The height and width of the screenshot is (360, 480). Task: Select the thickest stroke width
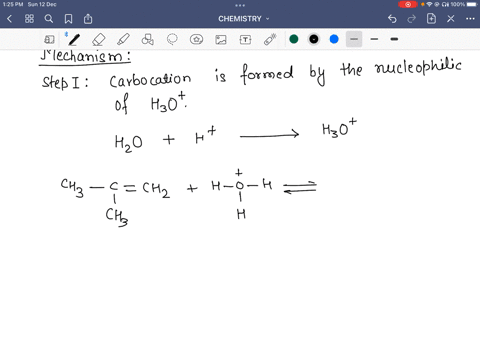point(394,39)
